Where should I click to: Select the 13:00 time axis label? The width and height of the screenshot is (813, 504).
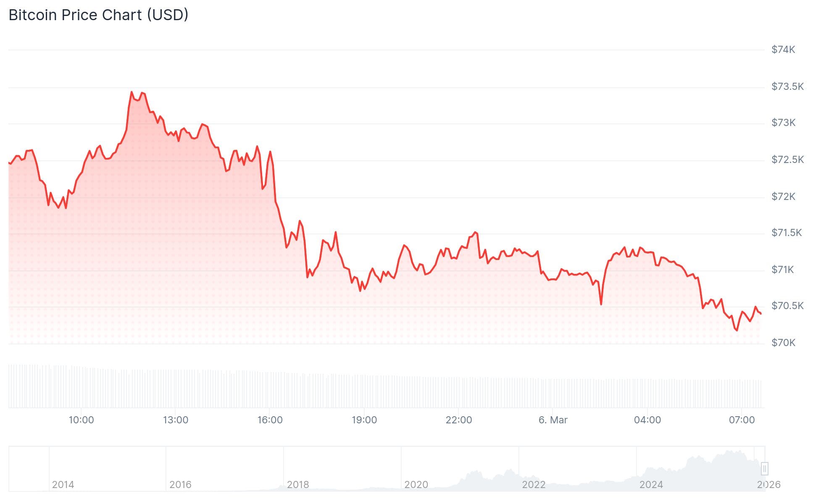click(176, 420)
